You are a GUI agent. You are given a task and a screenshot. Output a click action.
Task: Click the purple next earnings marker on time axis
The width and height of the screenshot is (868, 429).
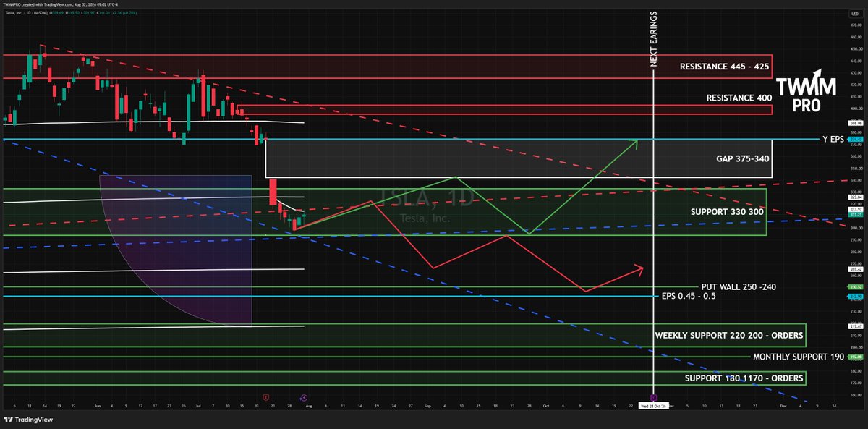tap(654, 397)
